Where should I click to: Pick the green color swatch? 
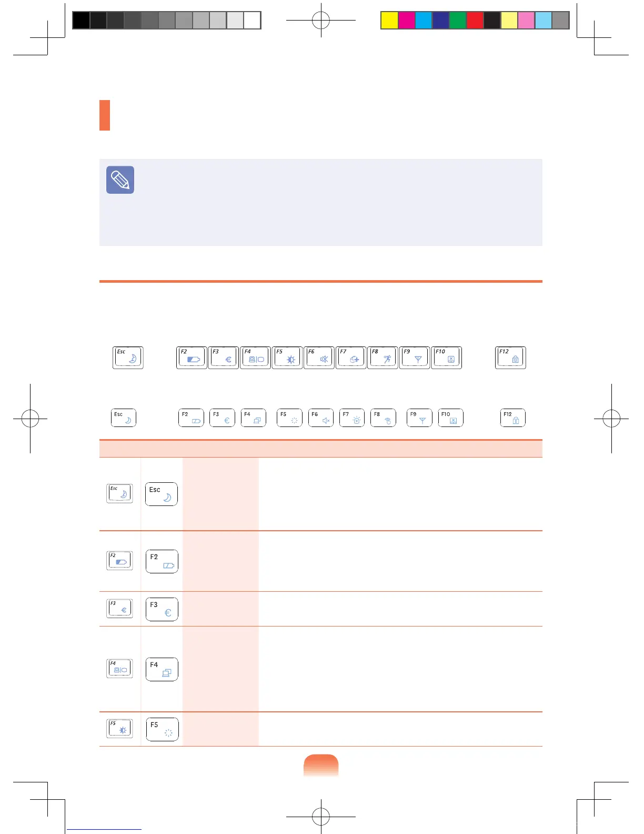pos(458,20)
